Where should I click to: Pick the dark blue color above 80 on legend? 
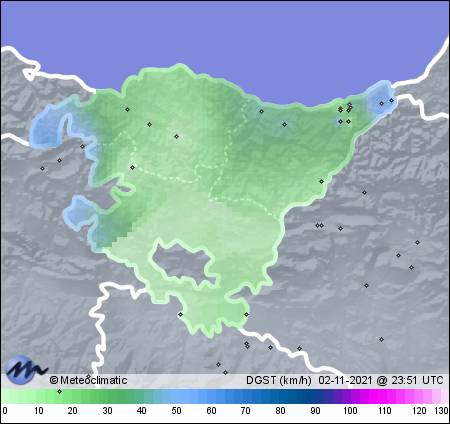[x=280, y=396]
